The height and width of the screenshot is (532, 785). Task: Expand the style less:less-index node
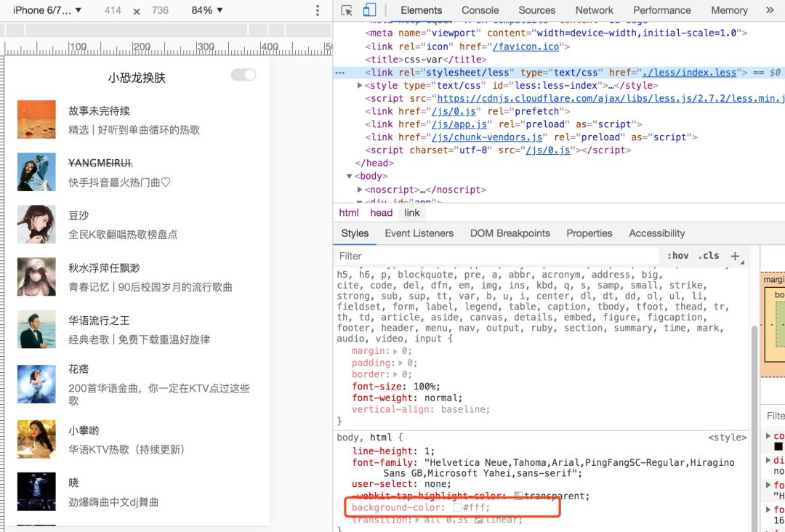pos(360,86)
